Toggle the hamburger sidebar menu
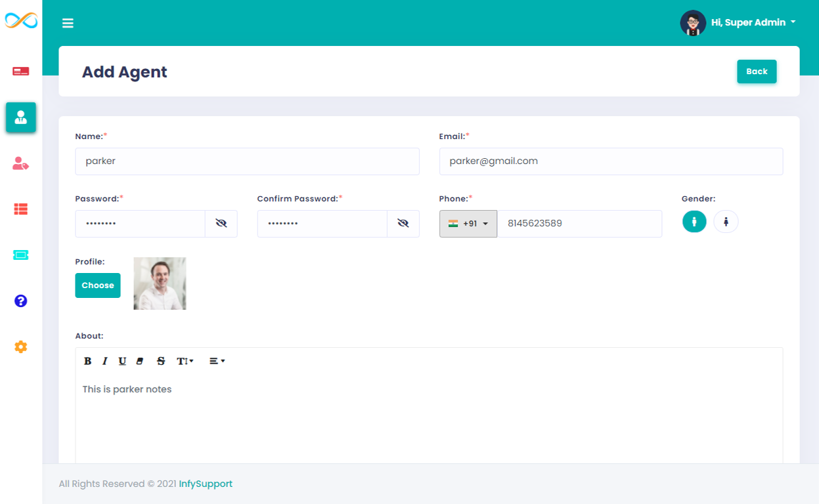Image resolution: width=819 pixels, height=504 pixels. 68,24
